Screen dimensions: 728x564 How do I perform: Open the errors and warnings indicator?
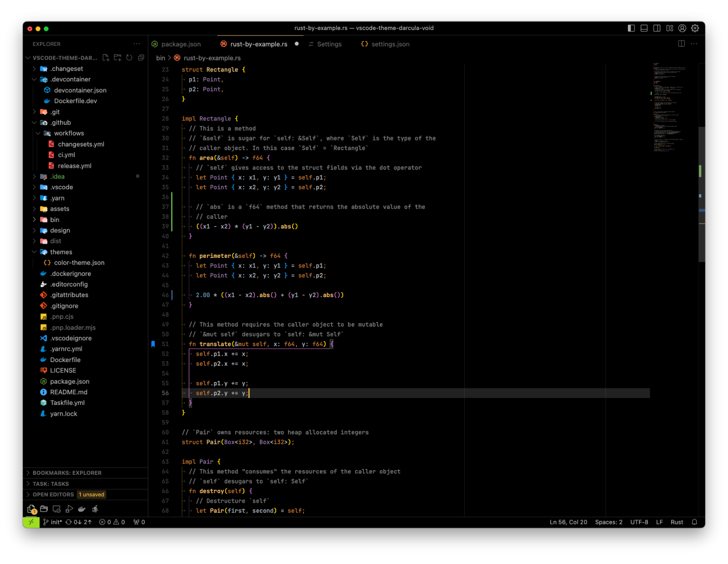[112, 522]
